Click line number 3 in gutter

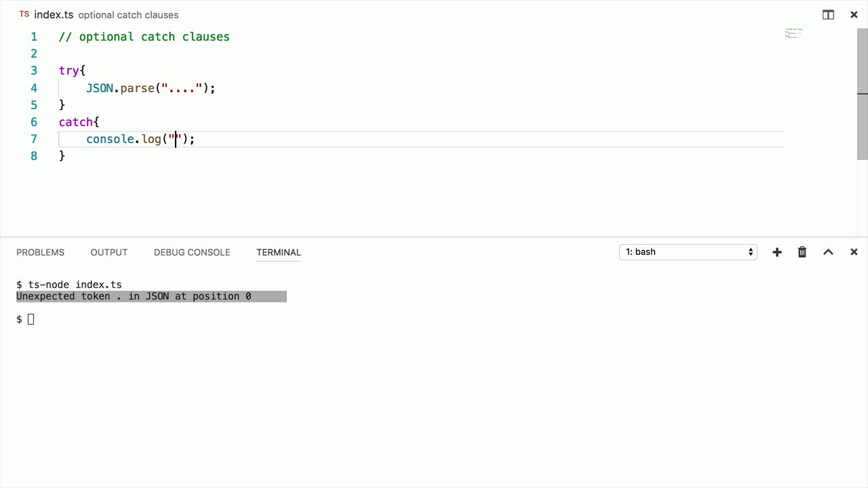coord(34,70)
